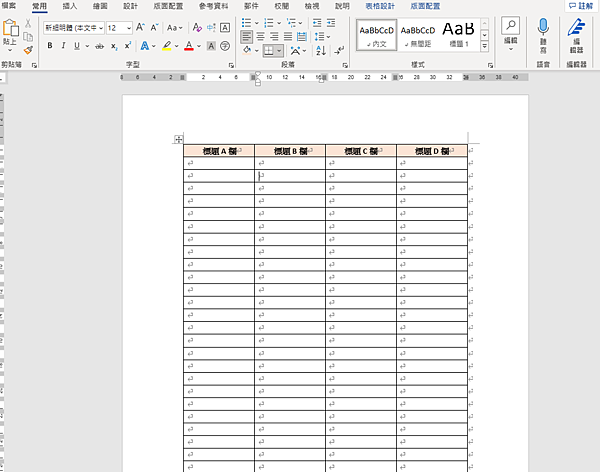Image resolution: width=600 pixels, height=472 pixels.
Task: Justify the paragraph text
Action: [x=288, y=37]
